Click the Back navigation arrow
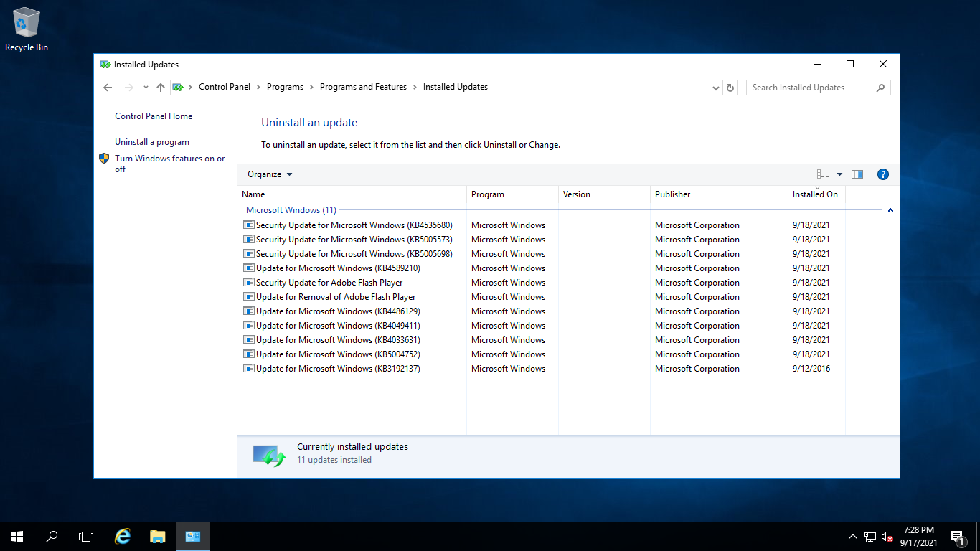The image size is (980, 551). 108,88
